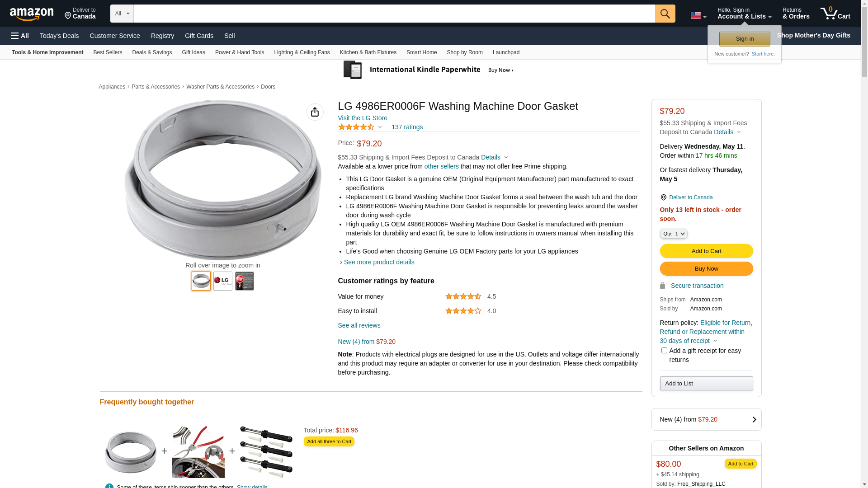Image resolution: width=868 pixels, height=488 pixels.
Task: Click the Amazon logo
Action: 32,14
